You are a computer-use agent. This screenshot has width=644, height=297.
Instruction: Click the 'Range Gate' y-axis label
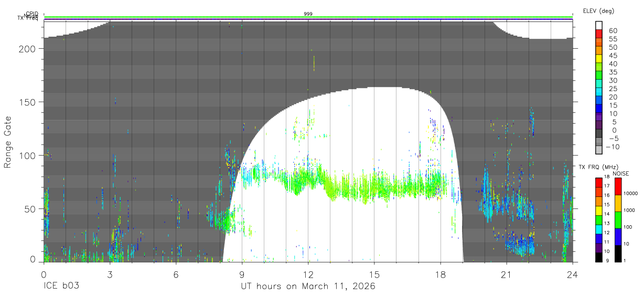(8, 142)
